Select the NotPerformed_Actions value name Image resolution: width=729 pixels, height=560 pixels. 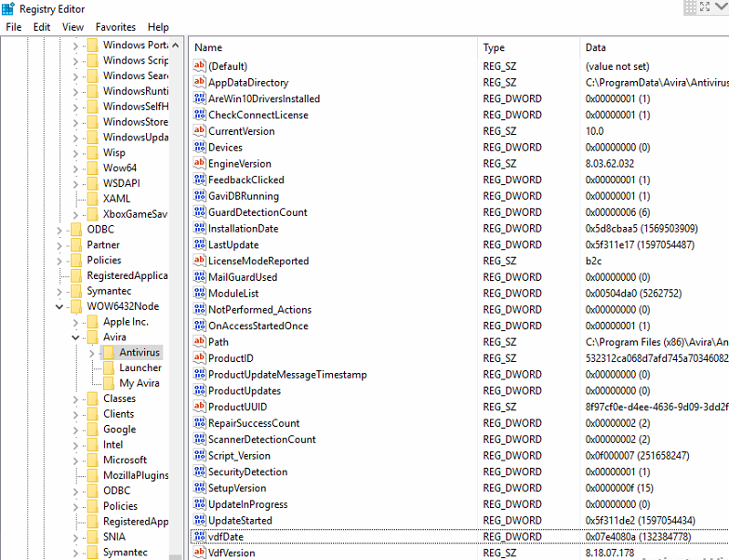pyautogui.click(x=260, y=309)
